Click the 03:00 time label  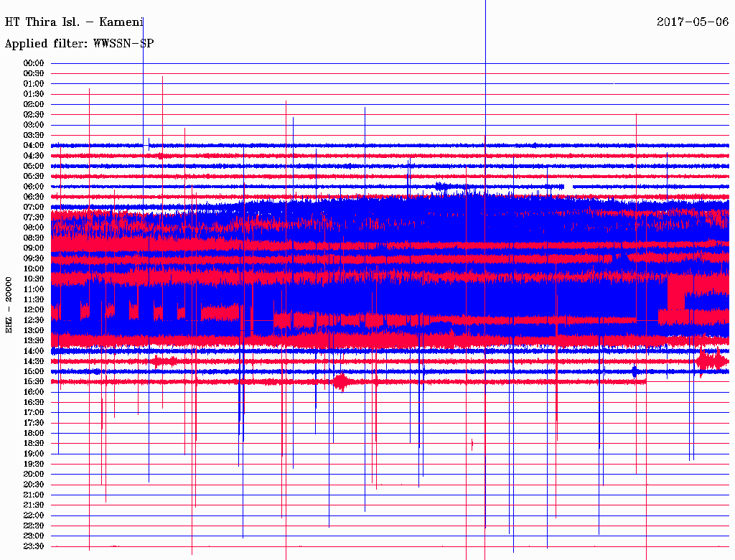tap(34, 125)
